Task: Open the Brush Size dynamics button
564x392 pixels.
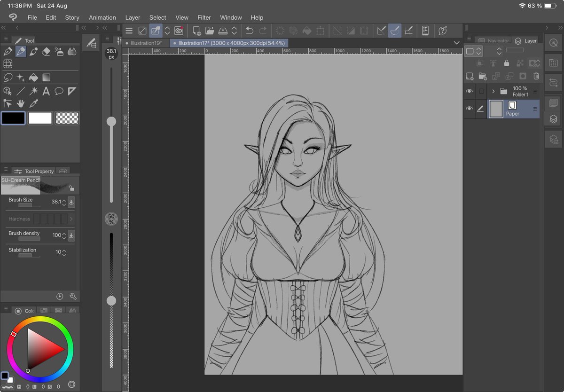Action: point(71,202)
